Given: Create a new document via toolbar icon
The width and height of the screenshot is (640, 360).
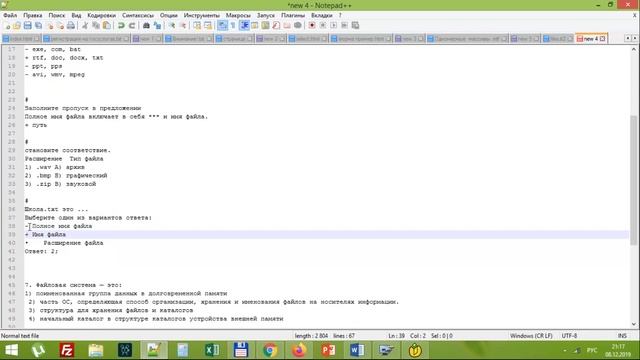Looking at the screenshot, I should 7,26.
